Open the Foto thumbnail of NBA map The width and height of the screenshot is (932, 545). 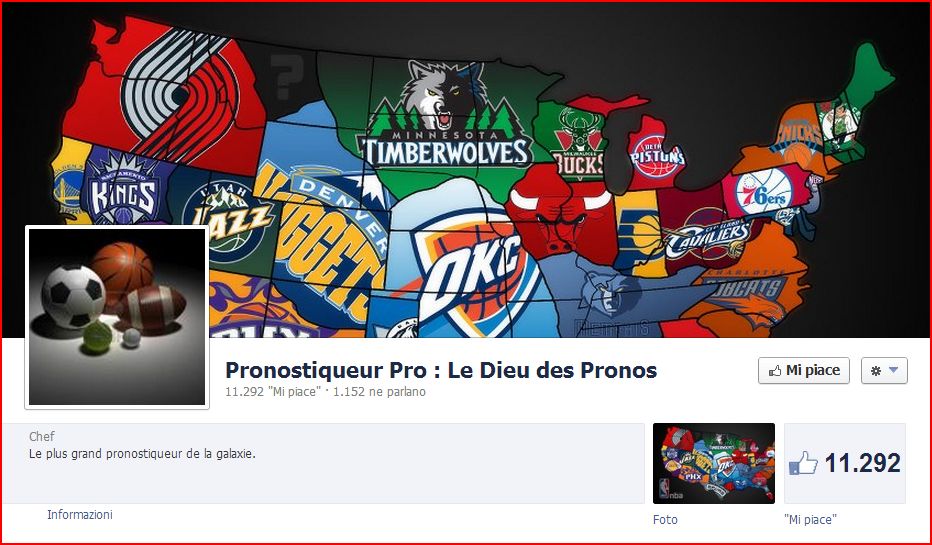pos(714,464)
